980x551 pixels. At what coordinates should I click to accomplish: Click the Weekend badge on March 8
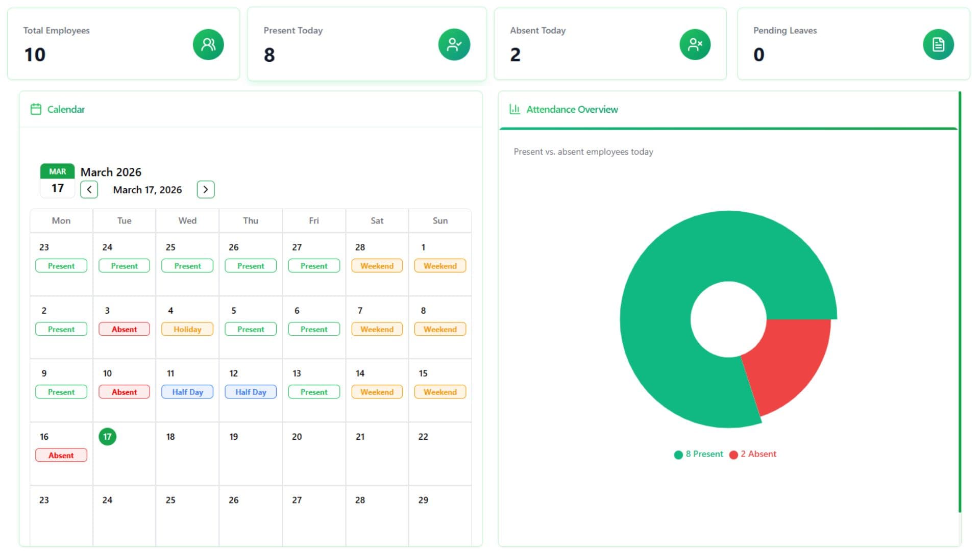[x=440, y=329]
